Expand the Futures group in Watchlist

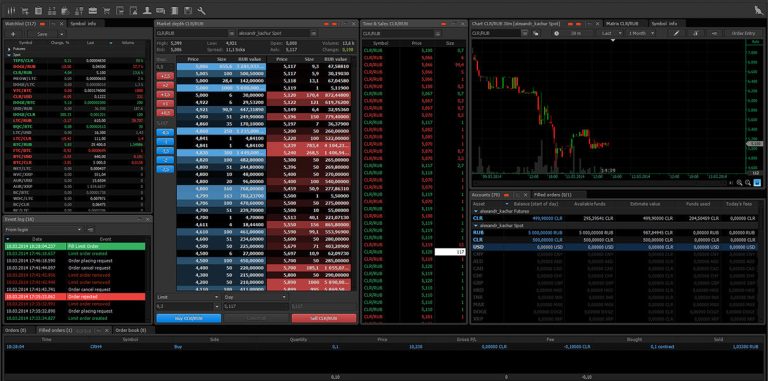pyautogui.click(x=9, y=49)
